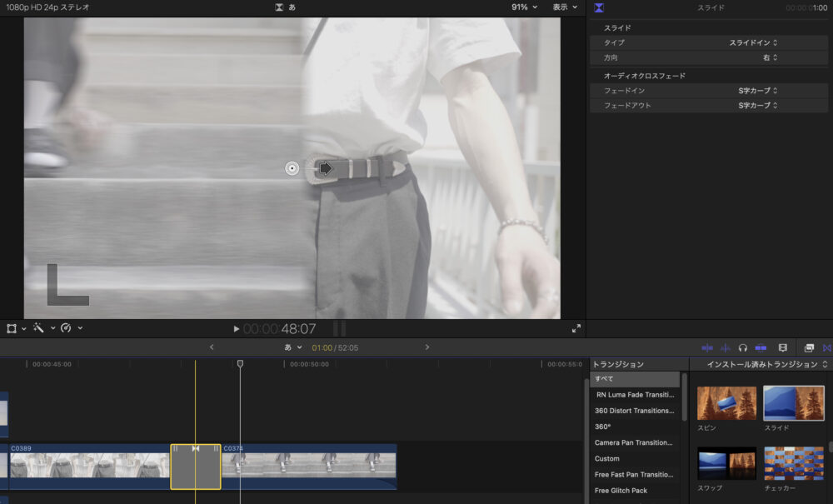
Task: Click the clip appearance filmstrip icon
Action: point(782,347)
